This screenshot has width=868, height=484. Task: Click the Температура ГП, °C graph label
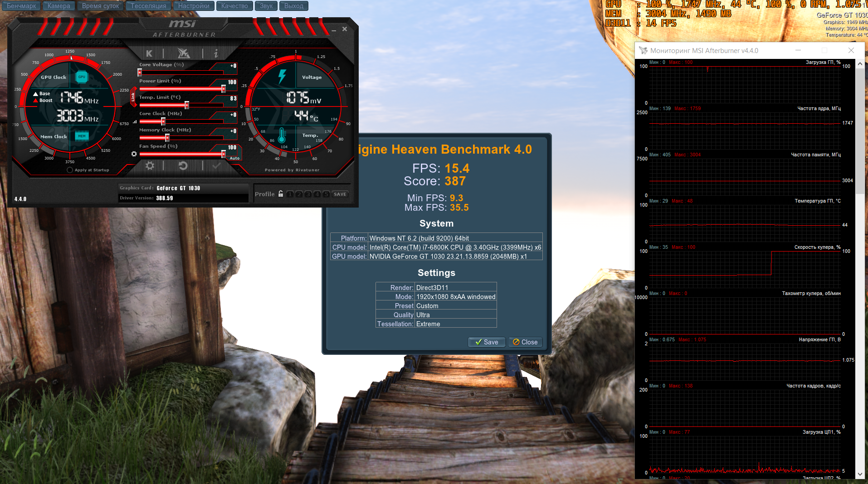coord(818,201)
